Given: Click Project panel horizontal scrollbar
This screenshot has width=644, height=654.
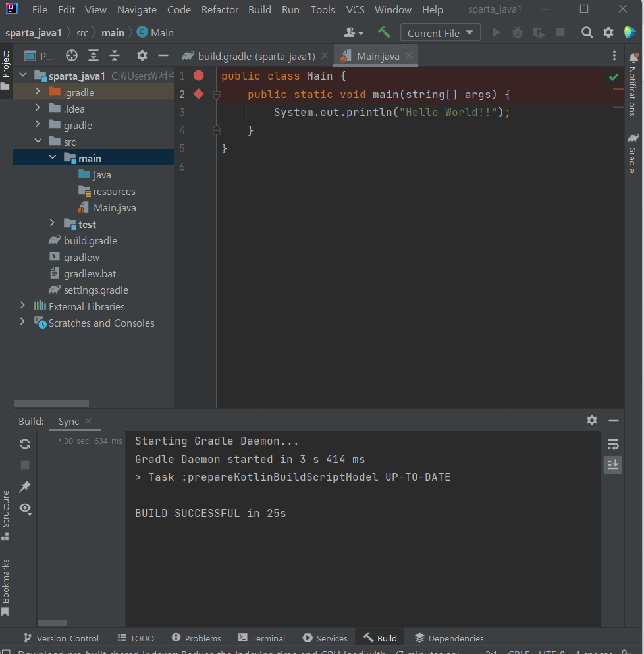Looking at the screenshot, I should coord(51,404).
